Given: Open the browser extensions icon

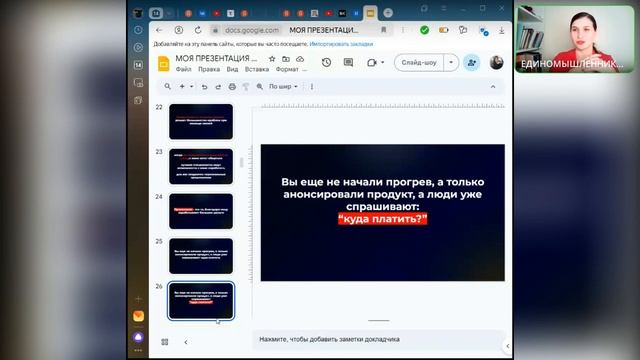Looking at the screenshot, I should pos(463,30).
